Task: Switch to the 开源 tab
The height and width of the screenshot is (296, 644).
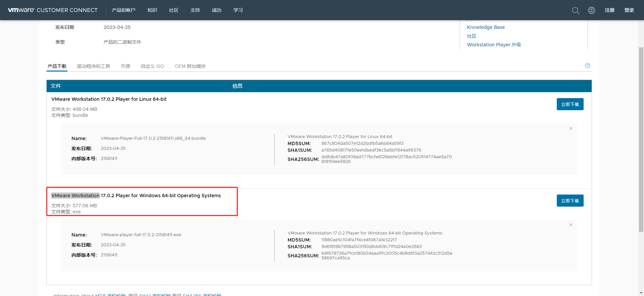Action: coord(125,66)
